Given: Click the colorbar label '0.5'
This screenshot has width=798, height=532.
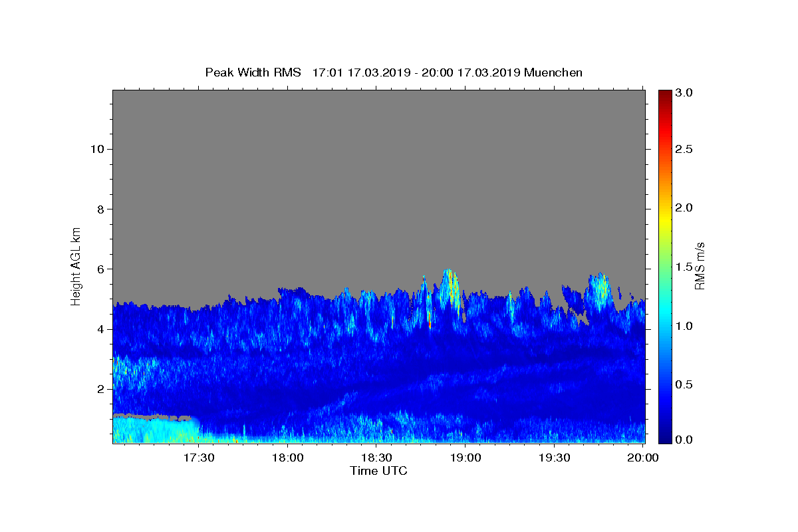Looking at the screenshot, I should (x=684, y=384).
